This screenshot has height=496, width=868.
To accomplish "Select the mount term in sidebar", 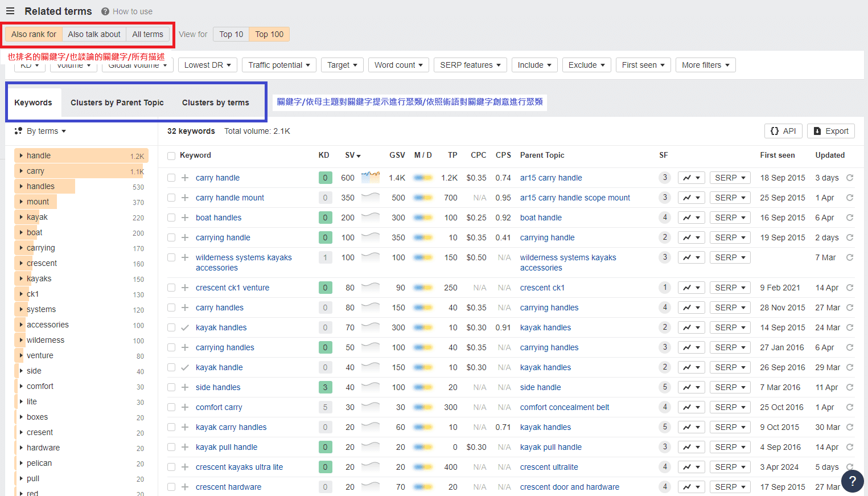I will tap(38, 202).
